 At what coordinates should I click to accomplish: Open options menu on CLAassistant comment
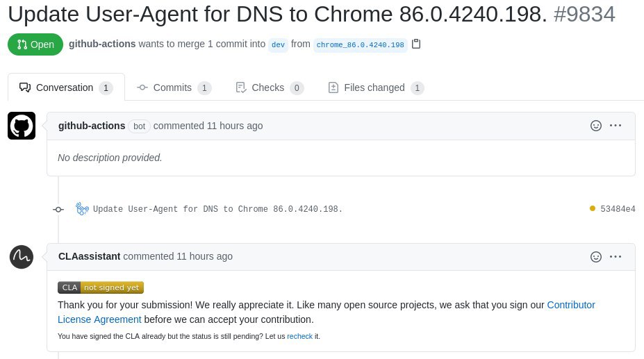click(616, 257)
